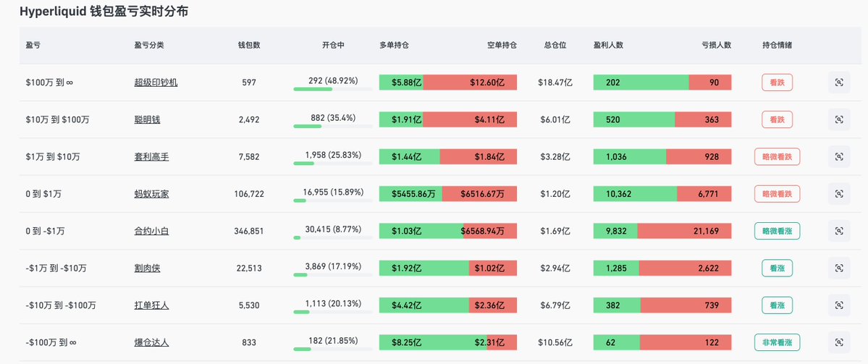This screenshot has height=364, width=868.
Task: Click red $4.11亿 short position bar
Action: 470,119
